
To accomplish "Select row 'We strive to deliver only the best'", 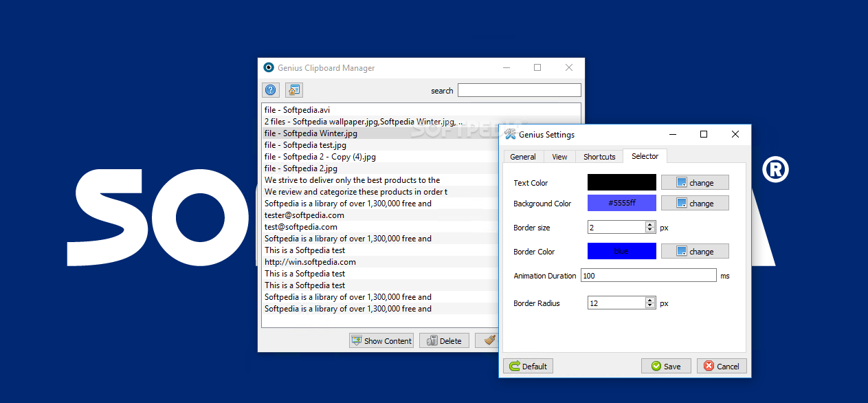I will [x=381, y=179].
